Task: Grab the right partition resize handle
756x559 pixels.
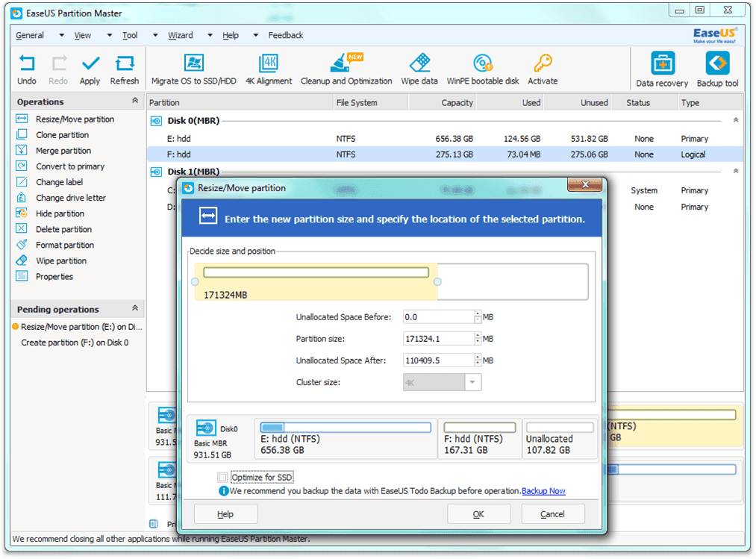Action: [x=437, y=281]
